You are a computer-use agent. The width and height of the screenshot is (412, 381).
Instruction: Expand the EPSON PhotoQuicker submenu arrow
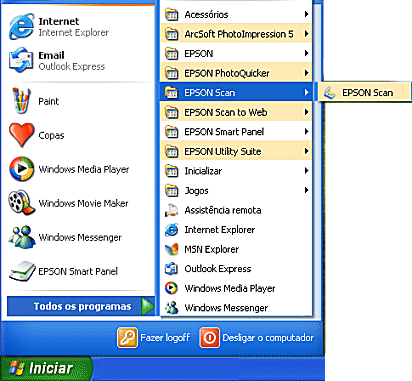point(306,73)
